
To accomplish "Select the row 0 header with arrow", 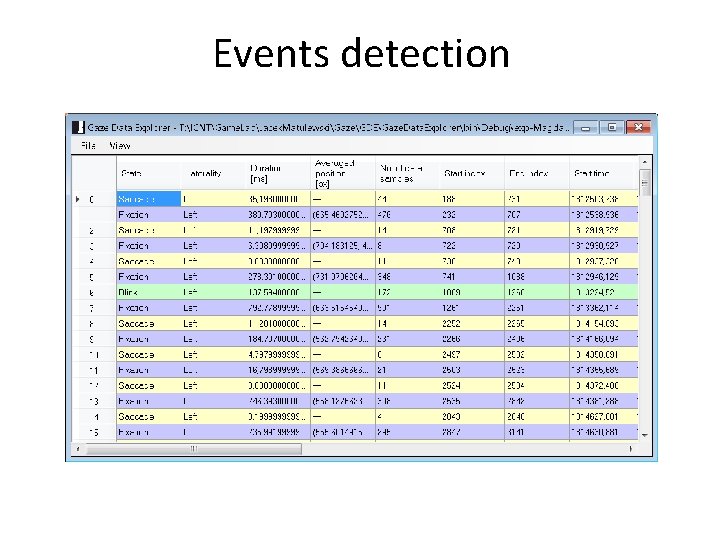I will [94, 199].
